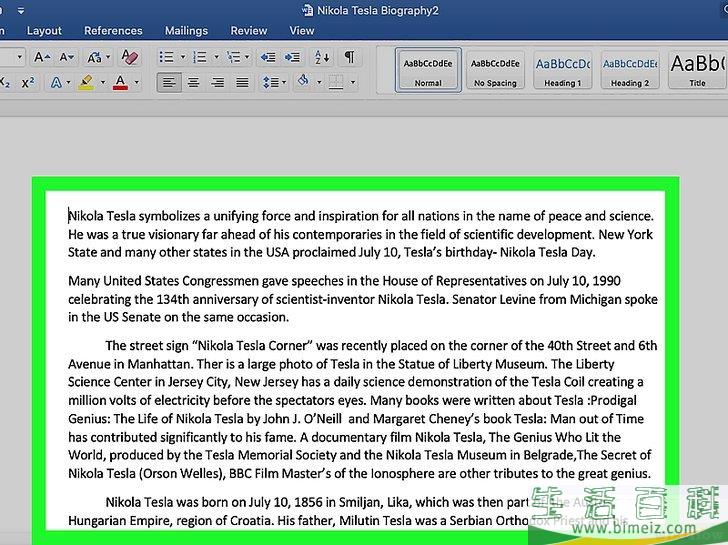
Task: Justify the text
Action: pos(242,83)
